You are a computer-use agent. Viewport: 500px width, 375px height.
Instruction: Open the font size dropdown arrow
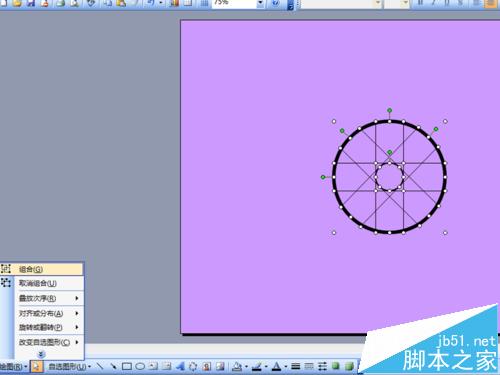[405, 3]
